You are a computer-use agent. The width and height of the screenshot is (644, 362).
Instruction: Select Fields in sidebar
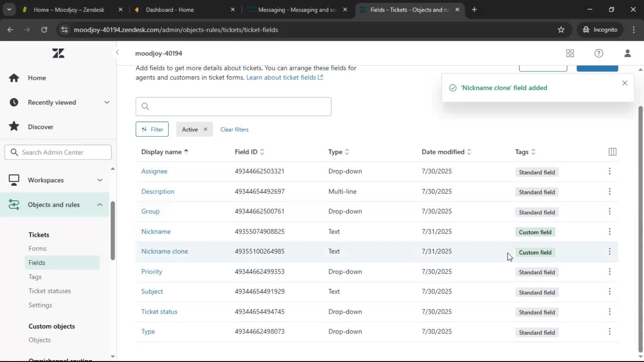(62, 263)
